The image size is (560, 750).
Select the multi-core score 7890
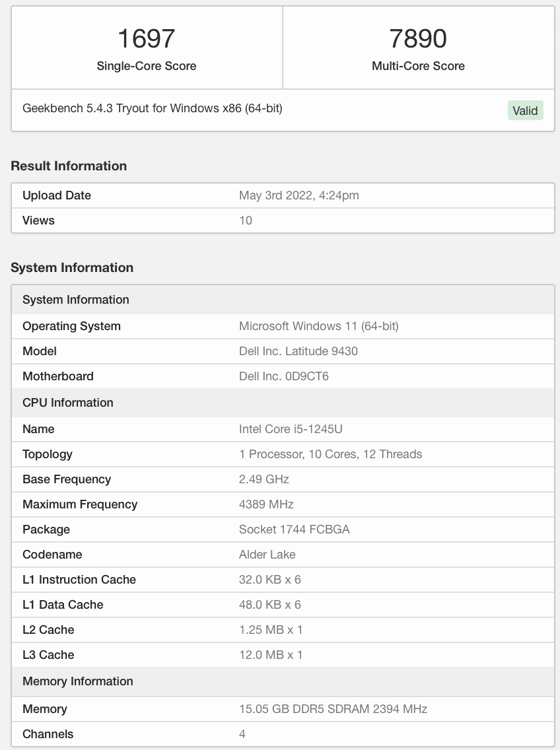418,38
